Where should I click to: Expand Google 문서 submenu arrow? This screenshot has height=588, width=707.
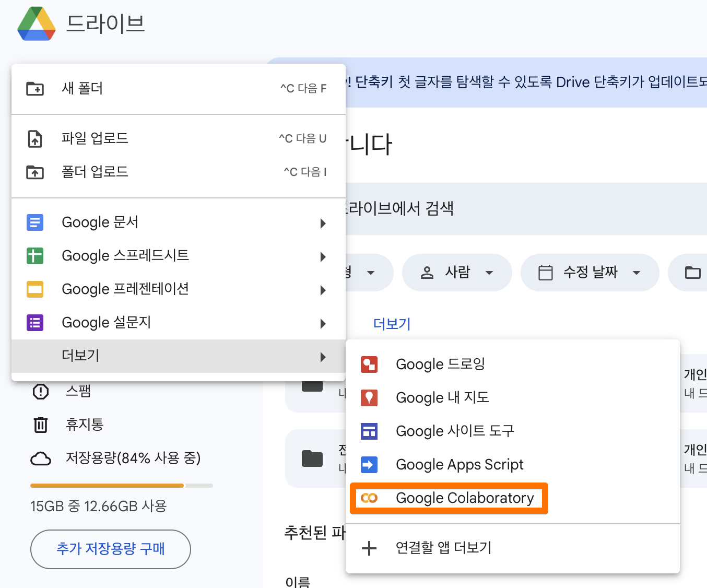click(x=323, y=224)
